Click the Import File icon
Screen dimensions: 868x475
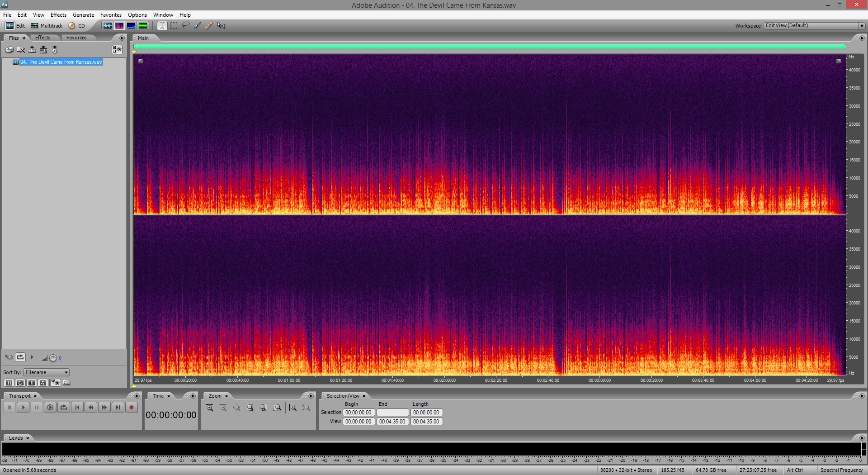coord(9,50)
